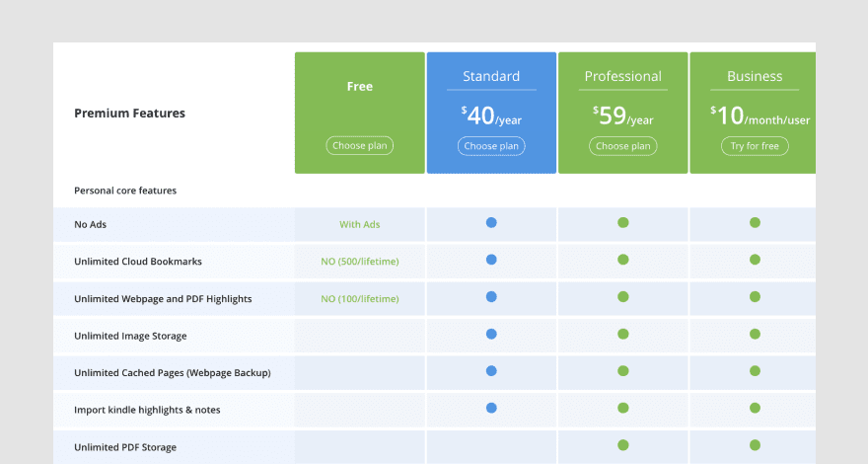The width and height of the screenshot is (868, 464).
Task: Select the Standard plan title
Action: [x=491, y=76]
